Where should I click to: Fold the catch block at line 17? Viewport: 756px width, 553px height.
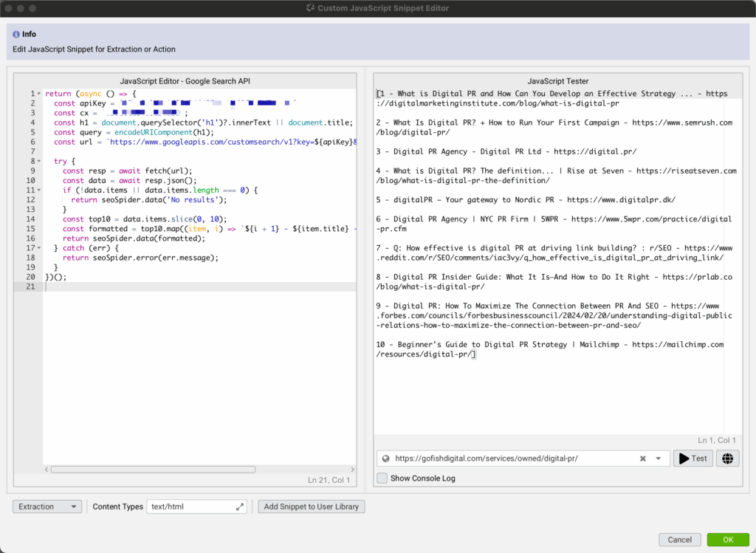pos(38,248)
